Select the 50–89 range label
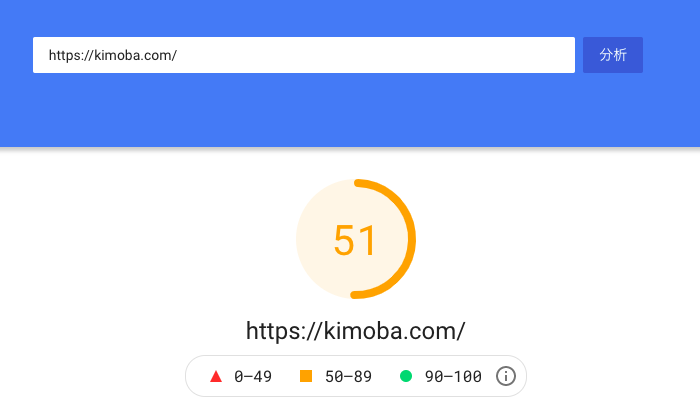Screen dimensions: 700x420 (348, 376)
